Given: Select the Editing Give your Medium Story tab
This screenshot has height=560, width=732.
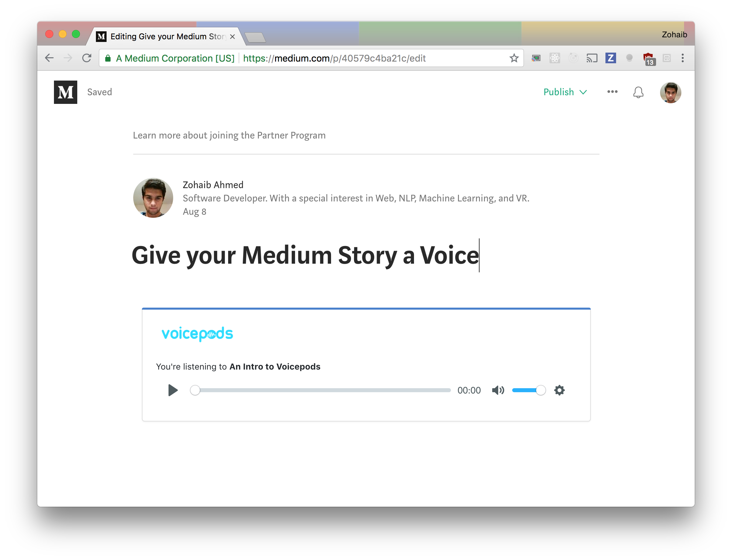Looking at the screenshot, I should pos(166,36).
